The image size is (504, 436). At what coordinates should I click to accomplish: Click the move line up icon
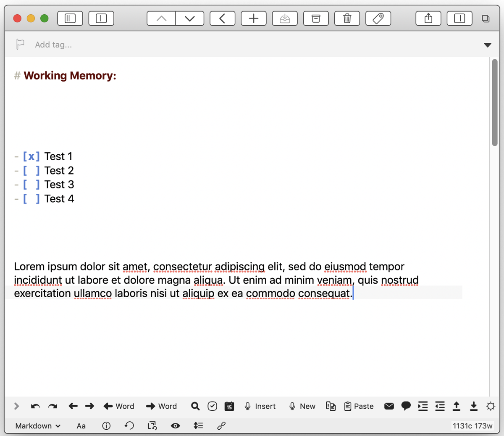[x=457, y=406]
